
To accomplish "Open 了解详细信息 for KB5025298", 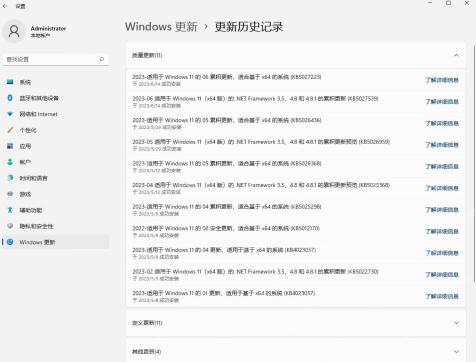I will pos(442,210).
